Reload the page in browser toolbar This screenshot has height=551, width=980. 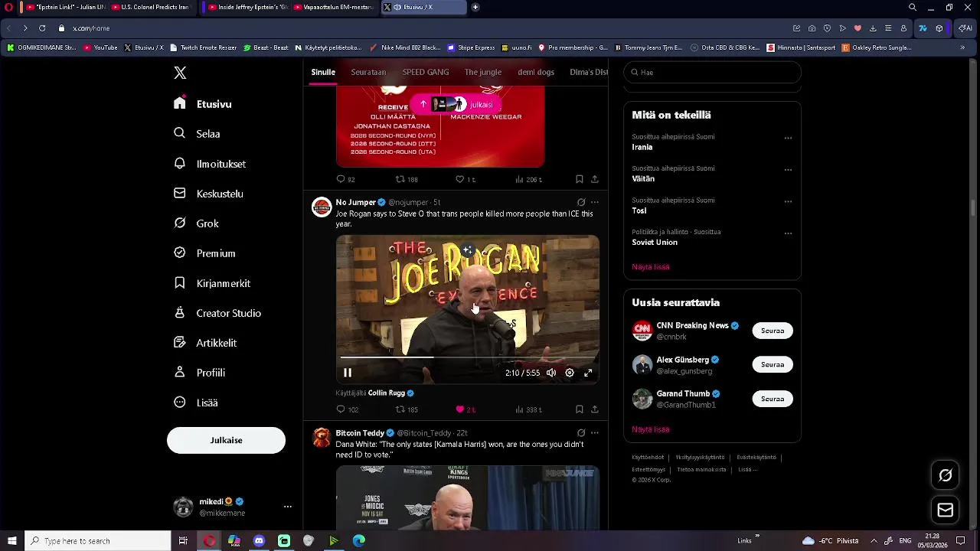(x=41, y=28)
